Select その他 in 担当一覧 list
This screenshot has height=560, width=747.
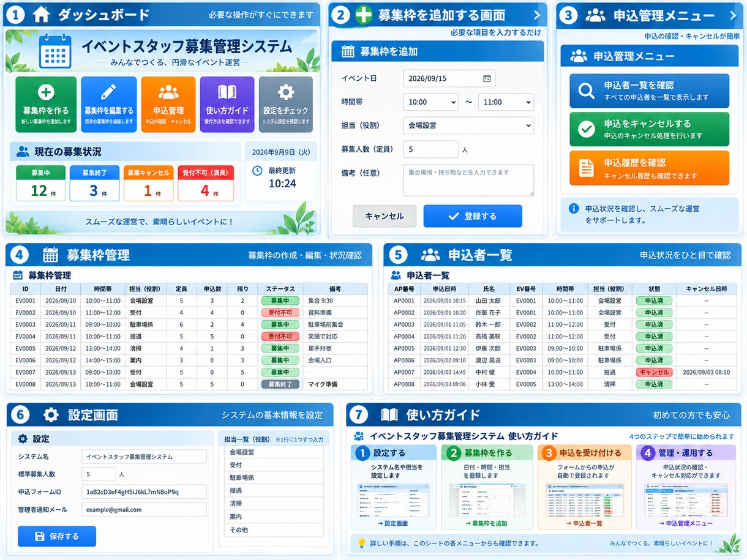click(274, 530)
